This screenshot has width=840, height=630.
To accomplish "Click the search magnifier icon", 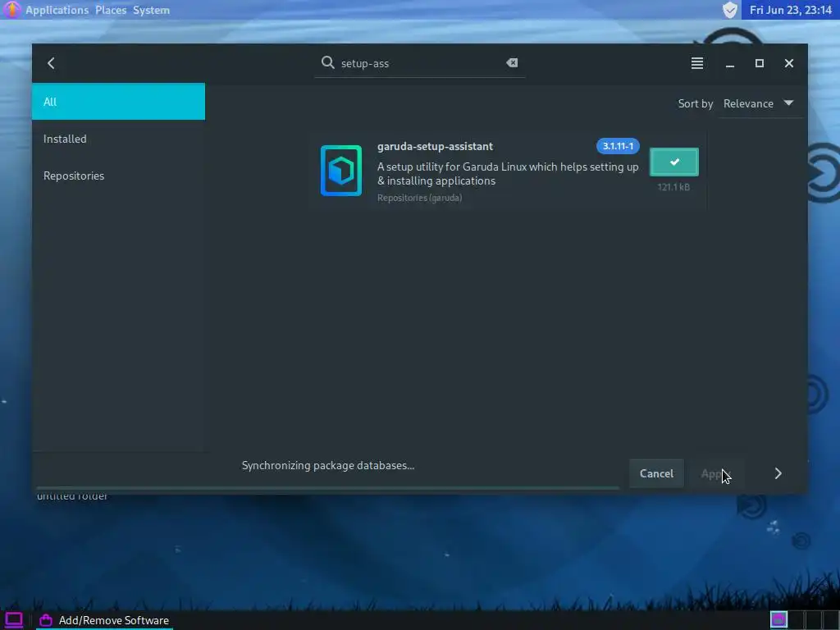I will [327, 62].
